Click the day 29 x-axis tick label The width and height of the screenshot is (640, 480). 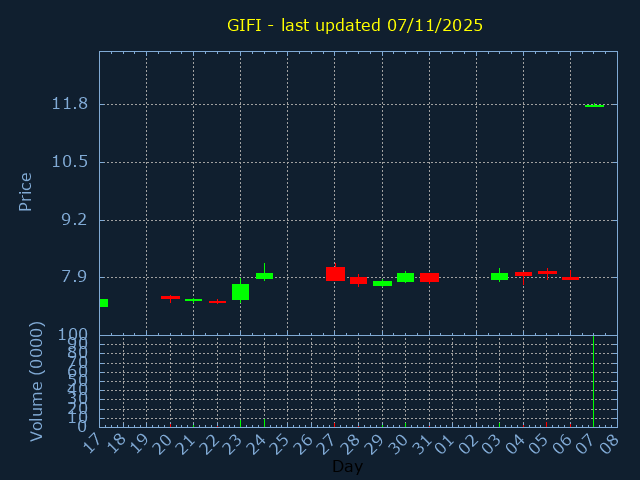pos(375,444)
